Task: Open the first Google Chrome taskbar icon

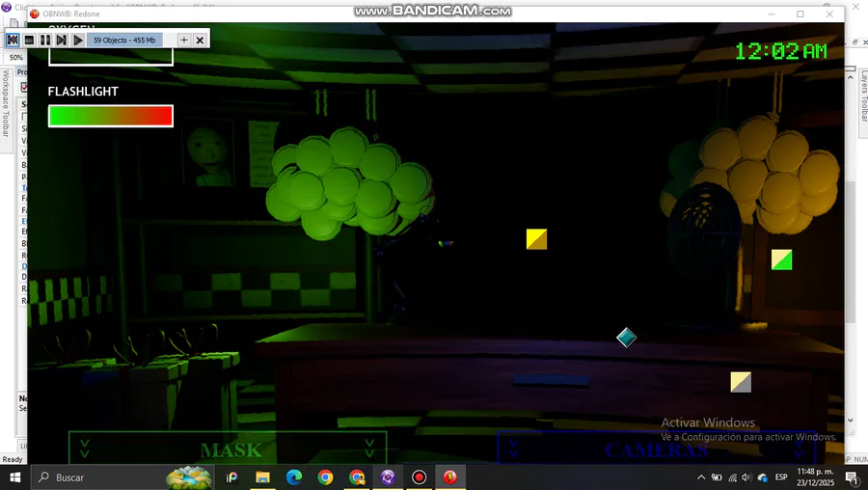Action: click(x=326, y=477)
